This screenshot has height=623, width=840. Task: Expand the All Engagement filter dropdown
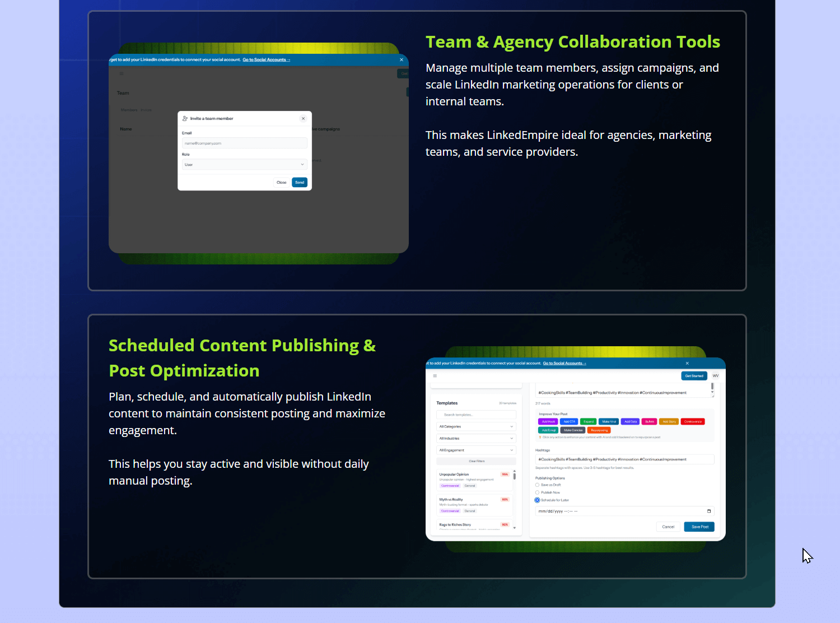[x=476, y=450]
